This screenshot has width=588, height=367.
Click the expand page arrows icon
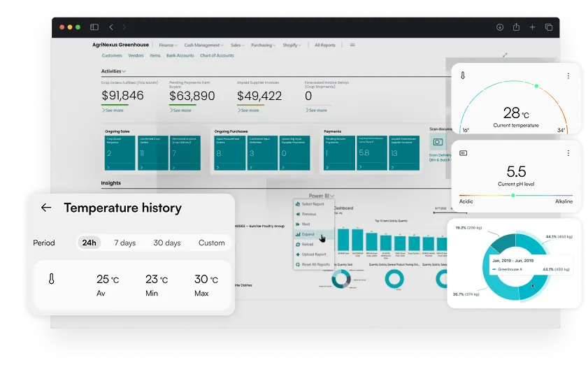pyautogui.click(x=505, y=55)
